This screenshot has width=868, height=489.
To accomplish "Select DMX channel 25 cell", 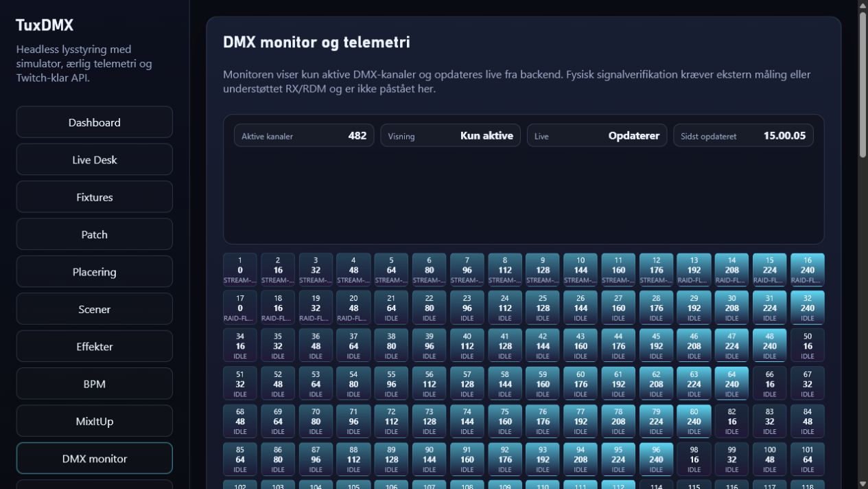I will tap(543, 308).
